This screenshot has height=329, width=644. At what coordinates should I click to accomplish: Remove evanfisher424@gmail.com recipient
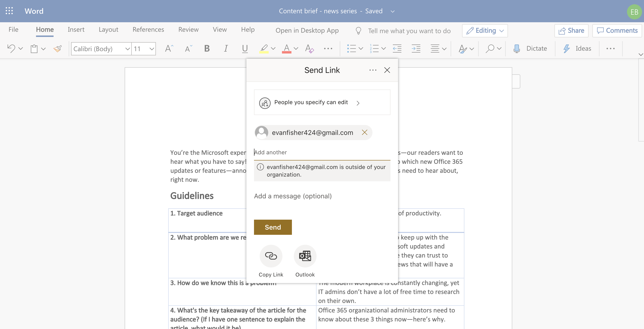(364, 132)
